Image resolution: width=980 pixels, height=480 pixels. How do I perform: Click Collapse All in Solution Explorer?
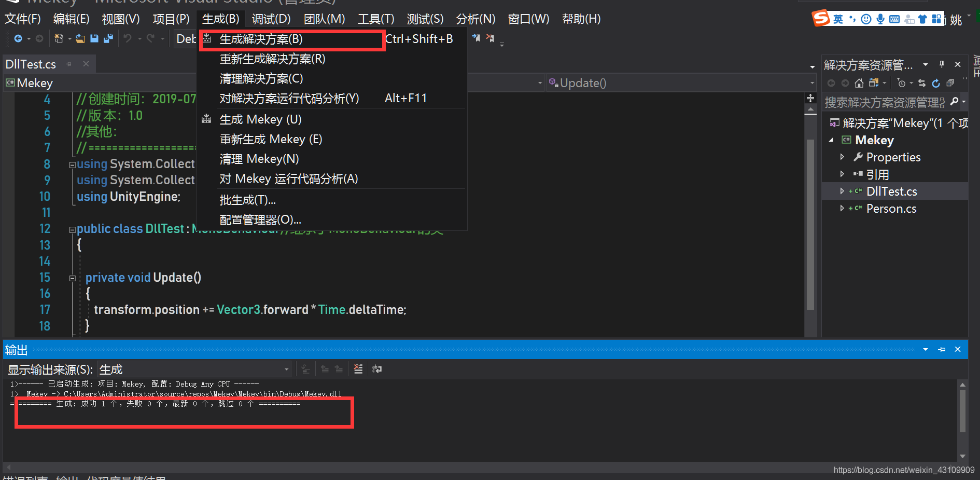[950, 83]
